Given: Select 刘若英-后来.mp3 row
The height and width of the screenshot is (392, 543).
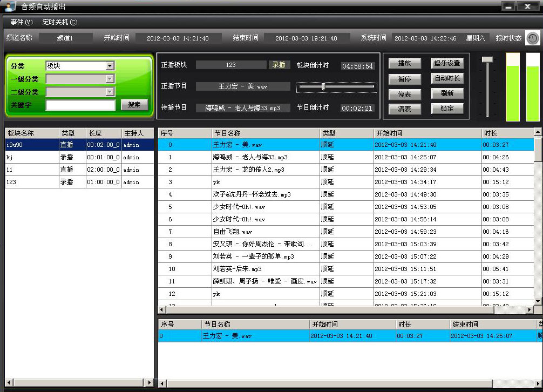Looking at the screenshot, I should point(346,269).
